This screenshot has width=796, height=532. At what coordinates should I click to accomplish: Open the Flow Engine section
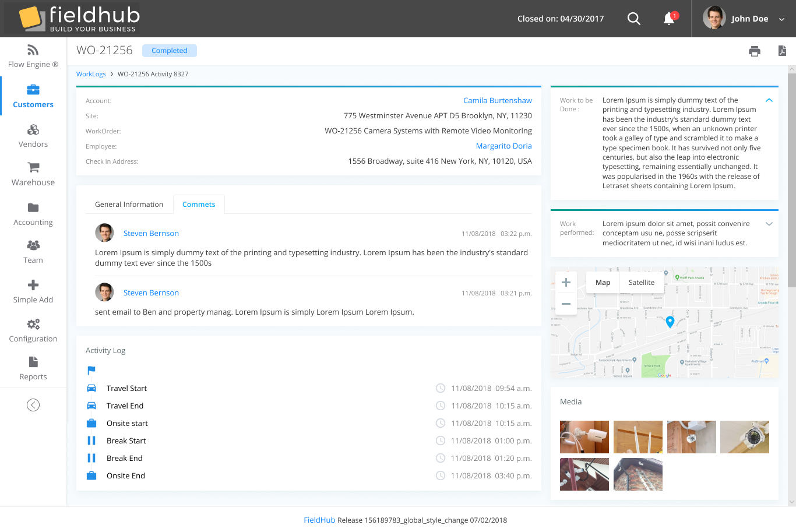pyautogui.click(x=33, y=57)
